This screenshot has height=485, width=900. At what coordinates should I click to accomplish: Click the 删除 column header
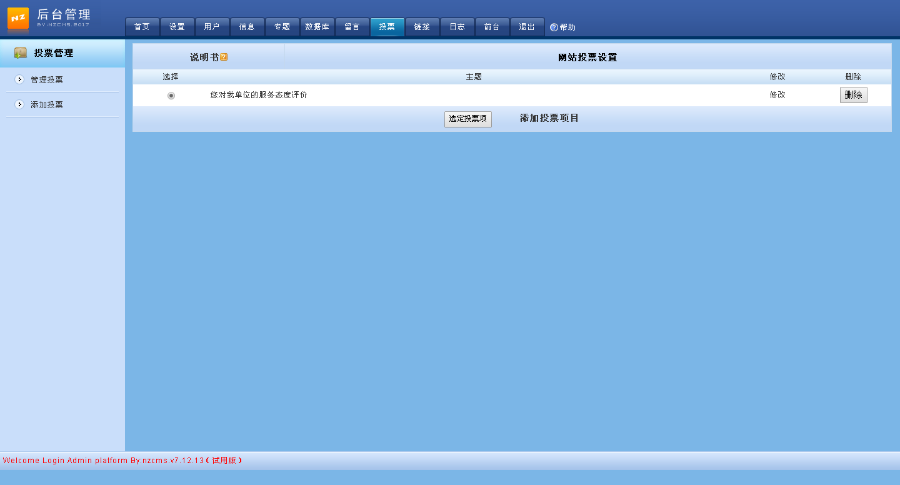tap(853, 76)
